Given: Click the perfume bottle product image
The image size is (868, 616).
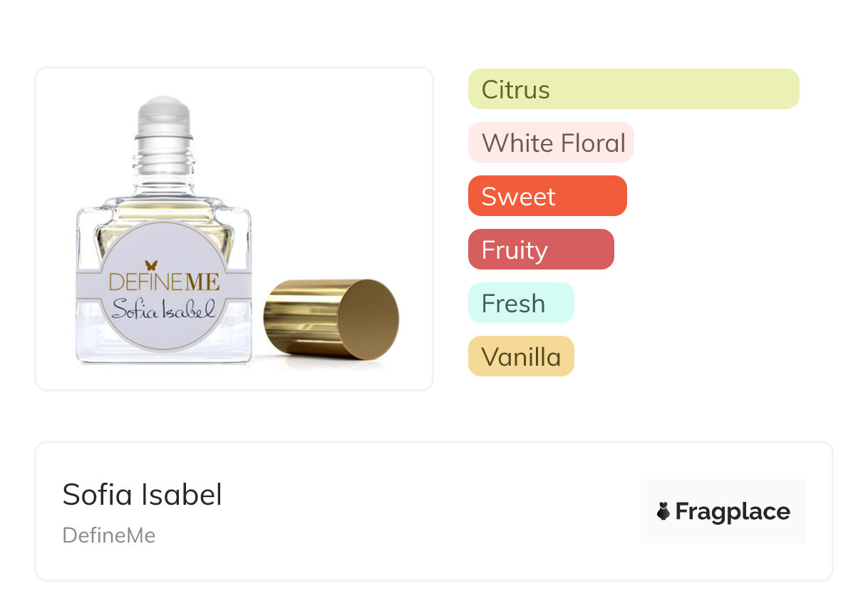Looking at the screenshot, I should click(x=234, y=228).
